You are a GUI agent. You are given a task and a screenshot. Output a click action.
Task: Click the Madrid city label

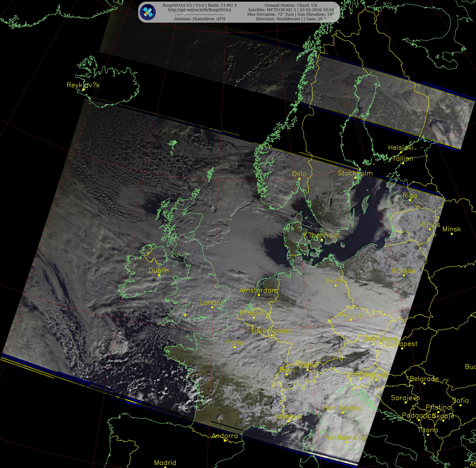click(165, 463)
